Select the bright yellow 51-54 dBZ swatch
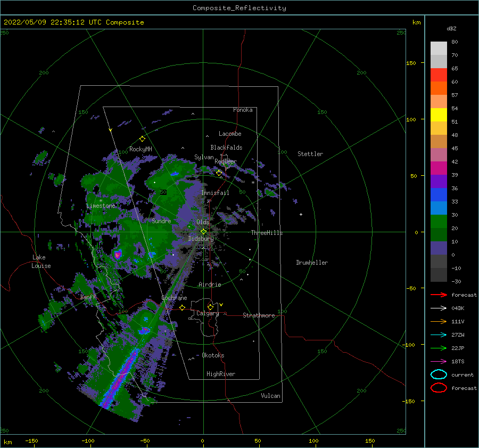 click(x=439, y=115)
